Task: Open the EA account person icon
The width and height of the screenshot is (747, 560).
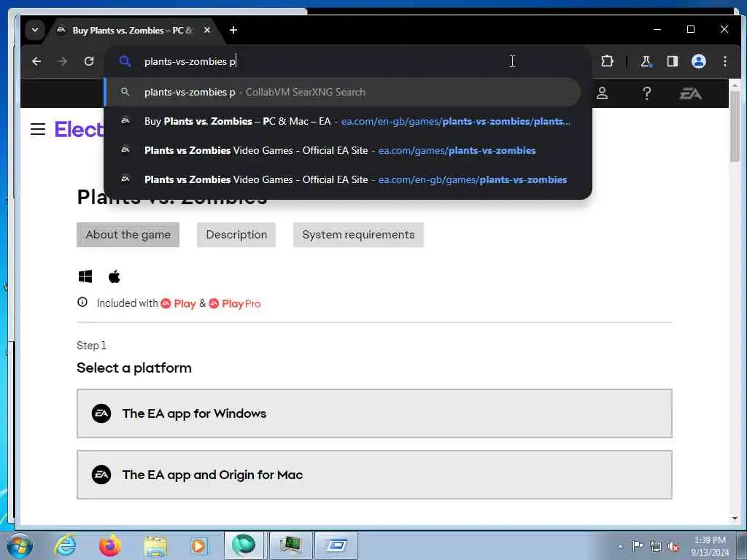Action: (602, 93)
